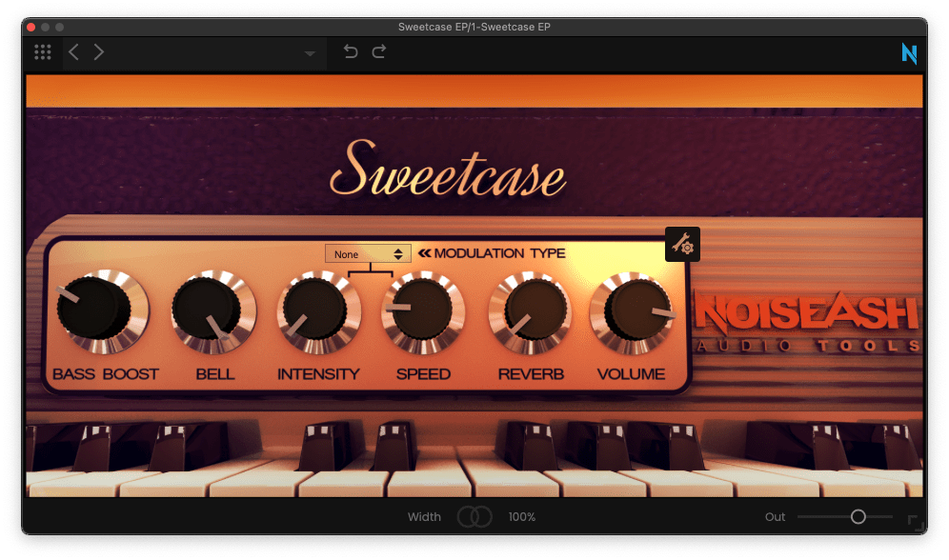
Task: Click the VOLUME label
Action: tap(632, 374)
